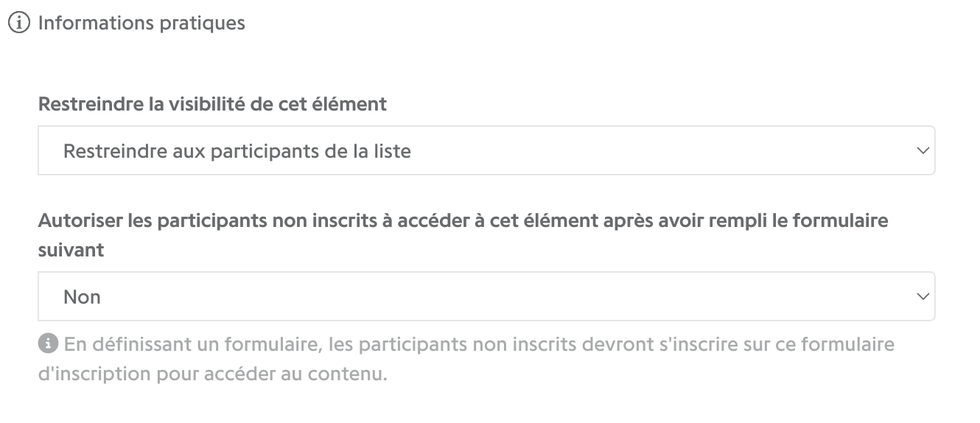Viewport: 980px width, 423px height.
Task: Click the circled info icon beside Informations pratiques
Action: click(x=19, y=23)
